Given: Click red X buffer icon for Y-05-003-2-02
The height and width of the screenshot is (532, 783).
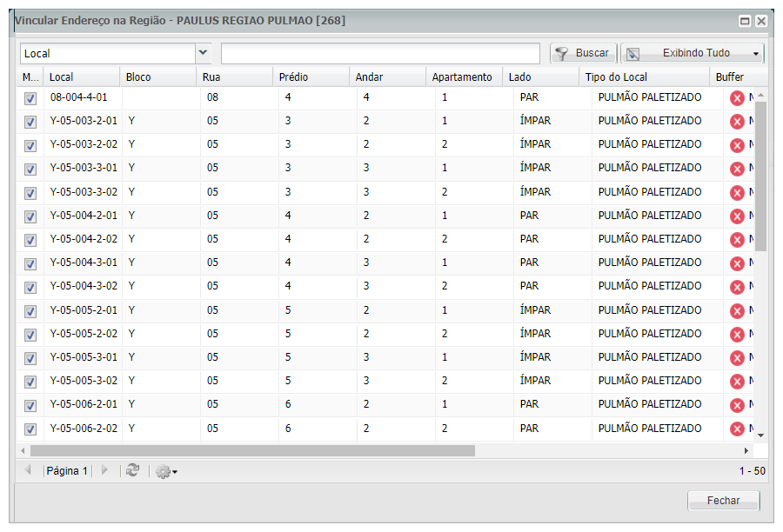Looking at the screenshot, I should [737, 145].
